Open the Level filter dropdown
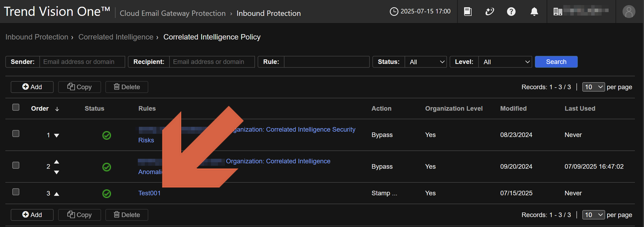The width and height of the screenshot is (644, 227). [505, 62]
